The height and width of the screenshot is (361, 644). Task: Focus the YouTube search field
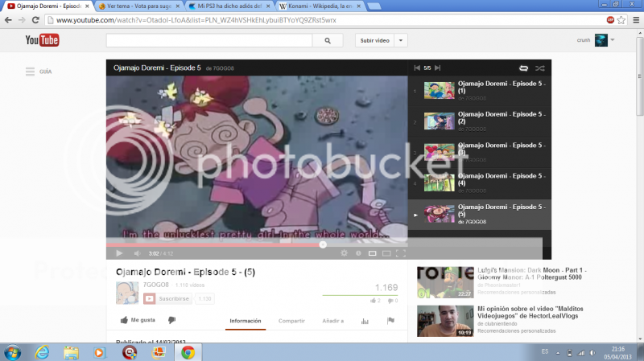pyautogui.click(x=209, y=41)
